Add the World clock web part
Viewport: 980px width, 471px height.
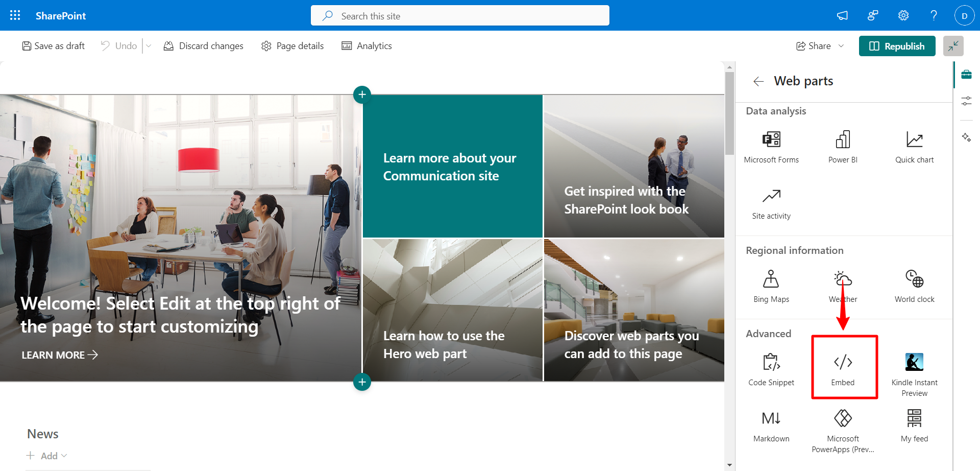pyautogui.click(x=914, y=287)
